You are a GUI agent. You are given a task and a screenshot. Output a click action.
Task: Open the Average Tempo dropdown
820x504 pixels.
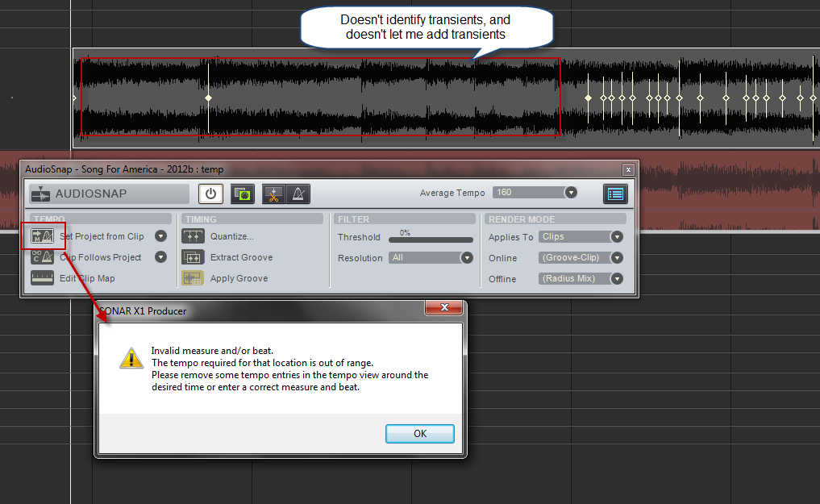pos(571,193)
